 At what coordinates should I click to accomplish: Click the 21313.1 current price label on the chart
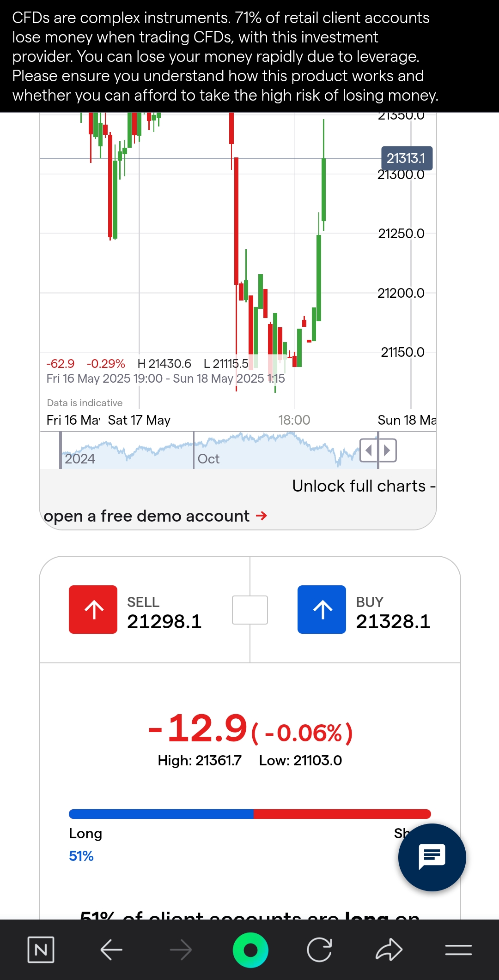(x=406, y=158)
